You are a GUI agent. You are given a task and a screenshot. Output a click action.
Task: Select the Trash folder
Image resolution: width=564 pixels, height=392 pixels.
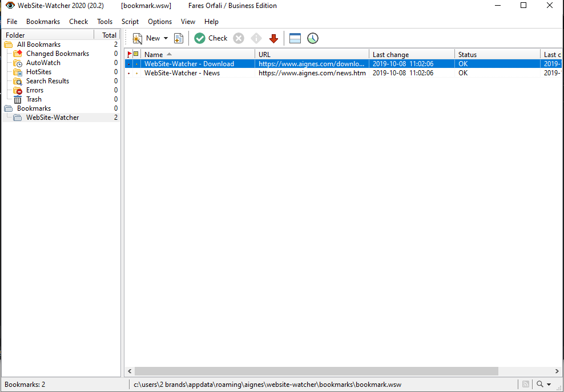pos(34,99)
